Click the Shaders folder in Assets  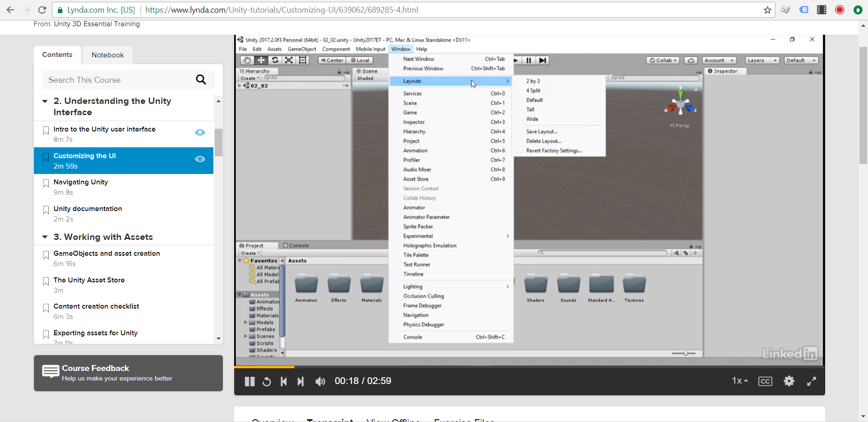pos(536,288)
